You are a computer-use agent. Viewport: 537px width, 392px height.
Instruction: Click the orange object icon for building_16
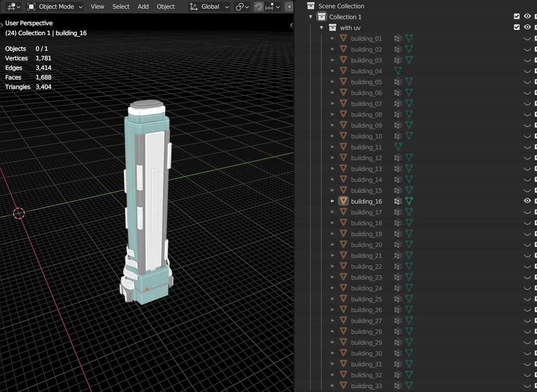coord(344,201)
